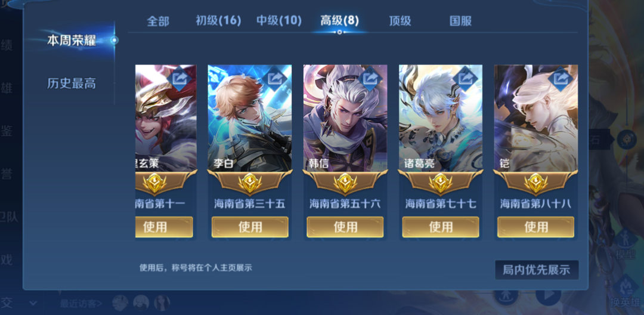
Task: Click 使用 button under 诸葛亮 title
Action: (x=441, y=227)
